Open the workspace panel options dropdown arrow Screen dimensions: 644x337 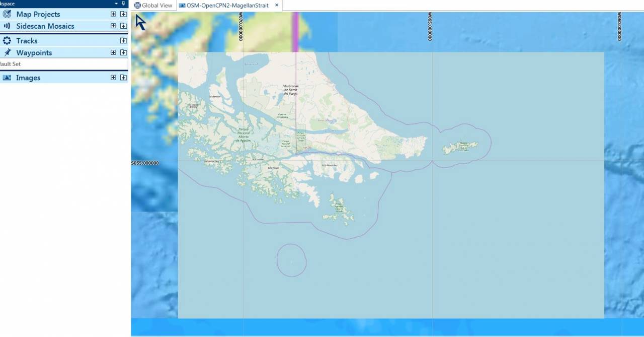coord(116,4)
